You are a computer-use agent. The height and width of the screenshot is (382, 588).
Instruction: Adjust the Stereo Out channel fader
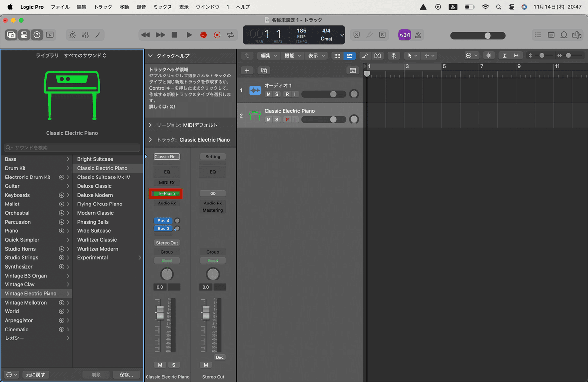[x=206, y=313]
